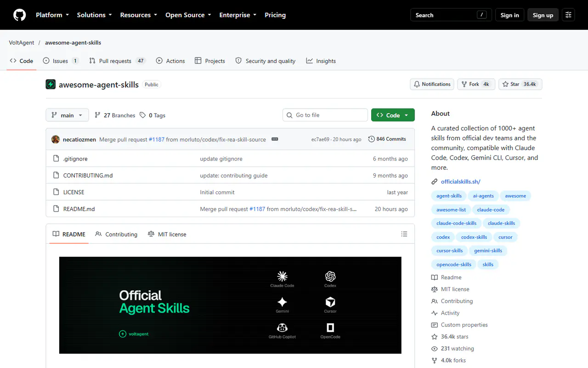Click the Sign up button
This screenshot has height=368, width=588.
pos(543,15)
